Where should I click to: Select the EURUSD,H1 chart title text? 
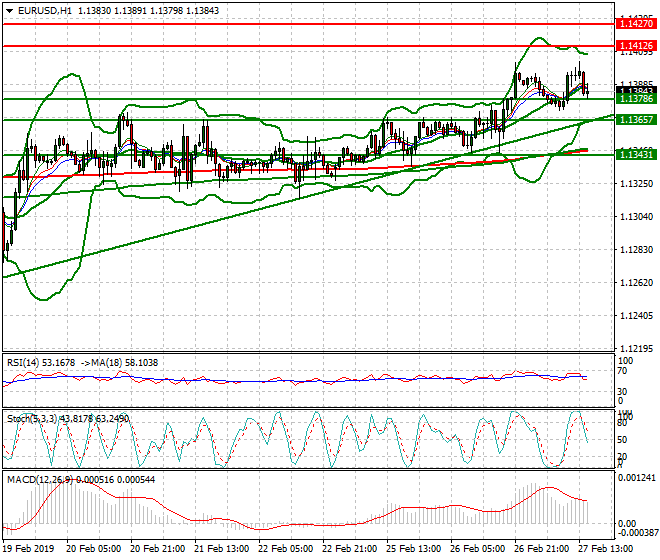click(x=45, y=11)
